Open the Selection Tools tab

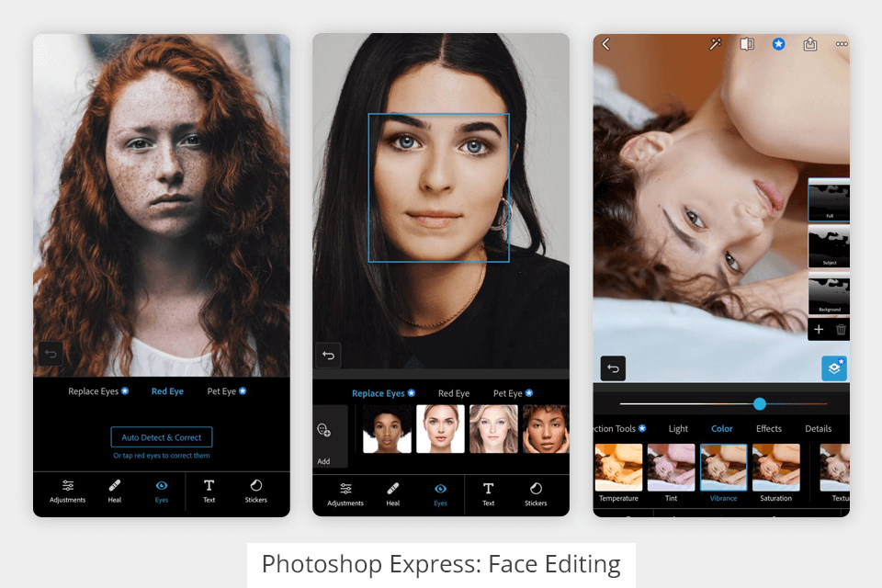pos(620,429)
